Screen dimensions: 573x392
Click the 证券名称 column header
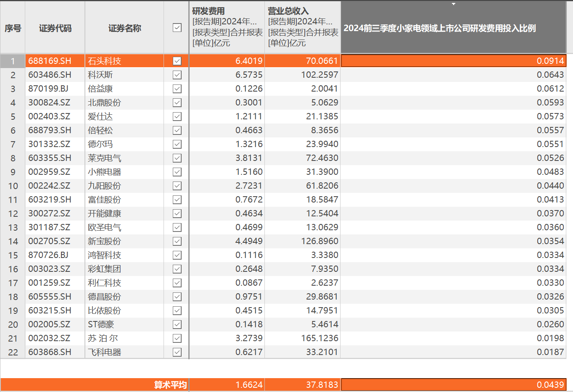[x=124, y=28]
